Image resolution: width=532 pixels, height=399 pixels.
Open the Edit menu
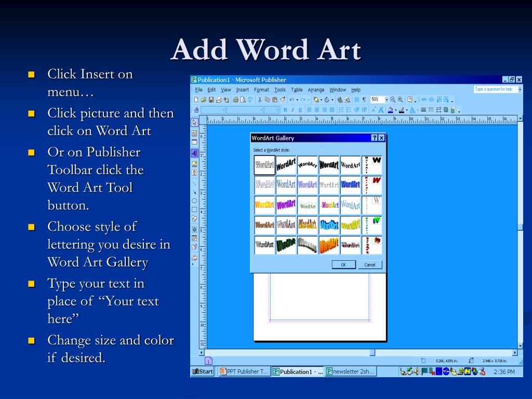[212, 89]
